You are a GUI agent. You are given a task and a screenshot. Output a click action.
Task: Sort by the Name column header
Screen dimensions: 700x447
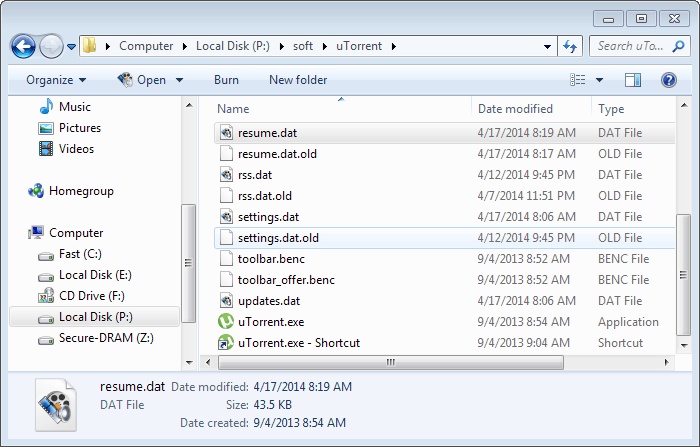coord(233,109)
